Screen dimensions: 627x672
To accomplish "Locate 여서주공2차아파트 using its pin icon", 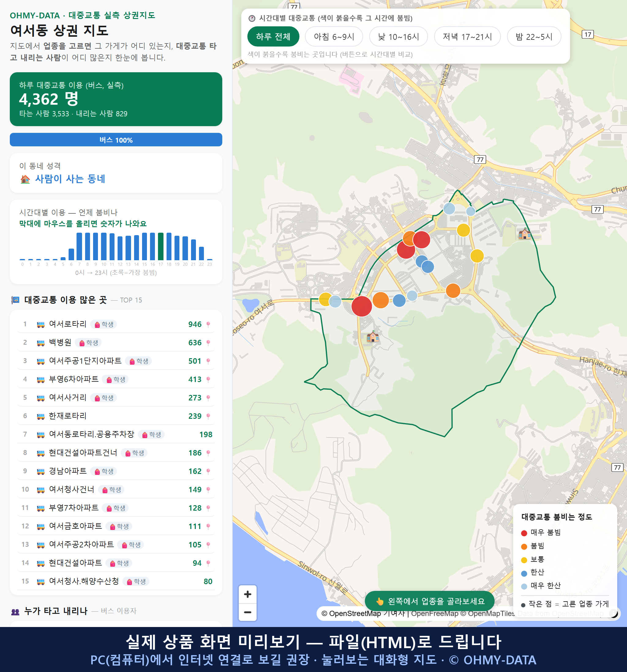I will click(x=208, y=545).
